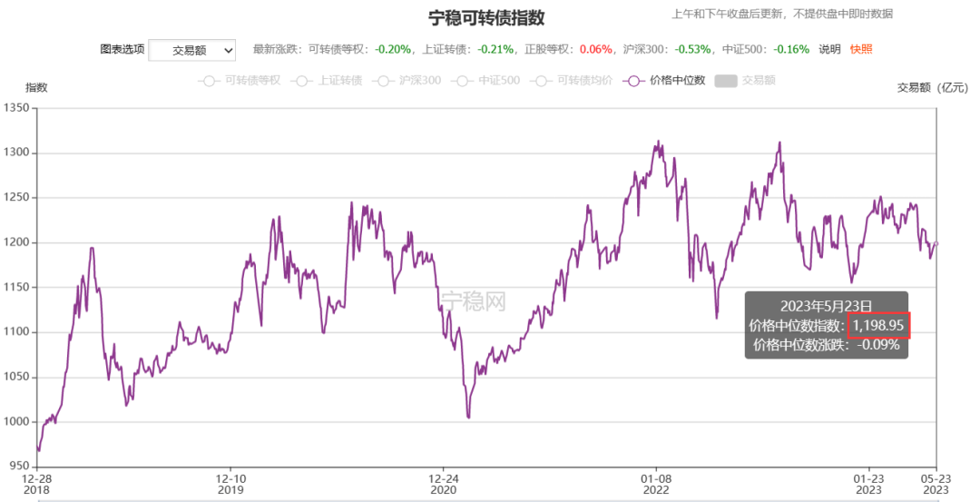
Task: Toggle the 可转债等权 legend series
Action: [240, 81]
